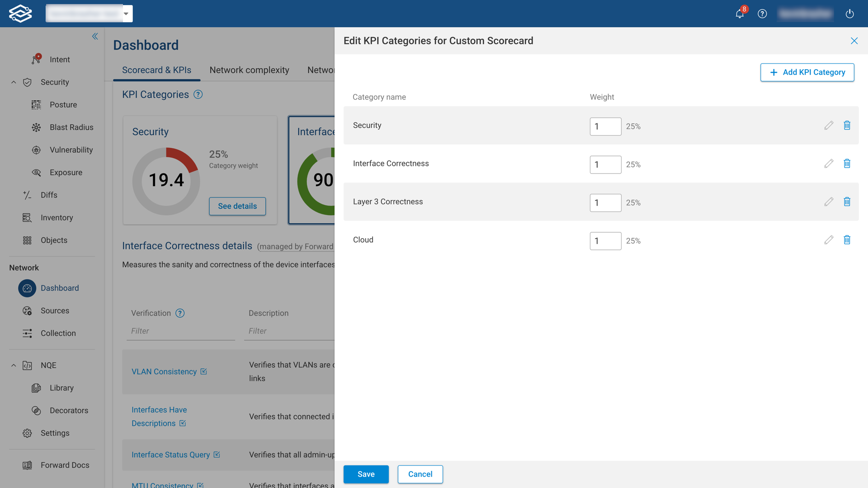Open the snapshot selector dropdown at top left
The height and width of the screenshot is (488, 868).
point(126,14)
